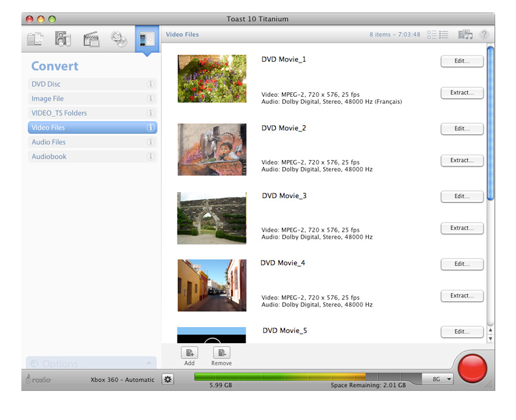Switch to the Audio project category icon

[63, 39]
